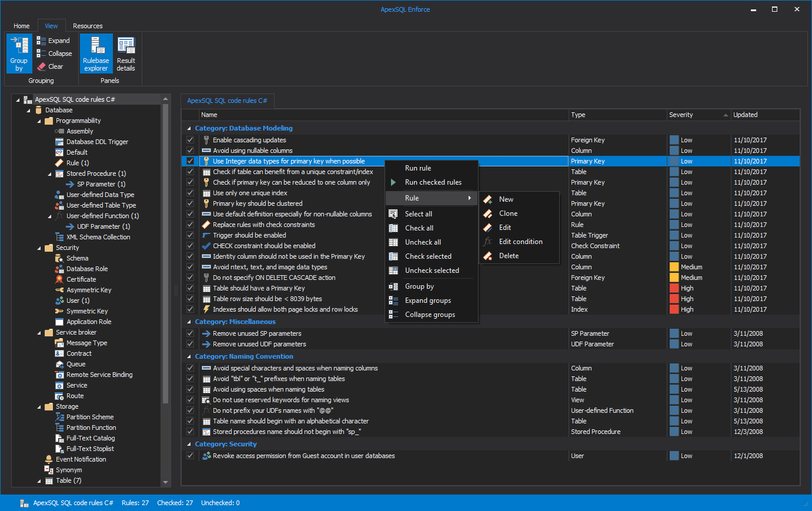Image resolution: width=812 pixels, height=511 pixels.
Task: Toggle checkbox for Remove unused SP parameters
Action: pos(190,333)
